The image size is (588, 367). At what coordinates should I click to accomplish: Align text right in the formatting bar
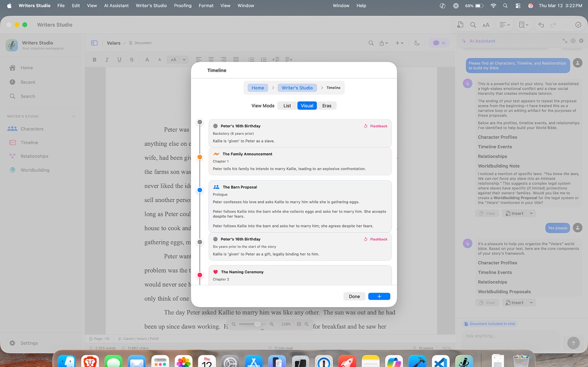223,60
